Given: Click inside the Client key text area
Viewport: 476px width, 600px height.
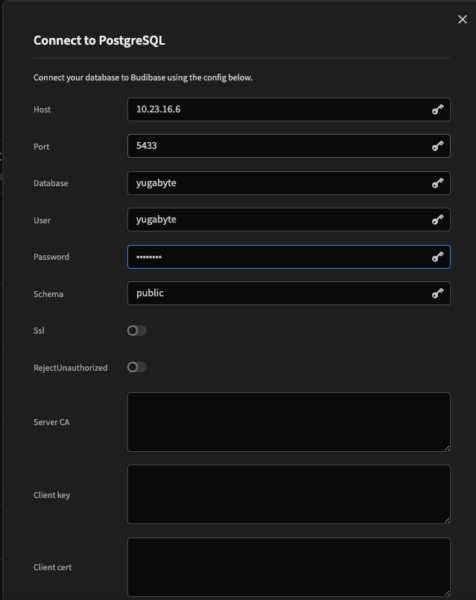Looking at the screenshot, I should click(289, 494).
